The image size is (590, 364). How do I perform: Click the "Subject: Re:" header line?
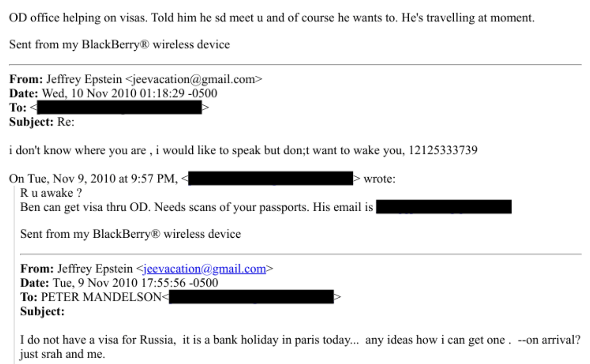[x=42, y=122]
